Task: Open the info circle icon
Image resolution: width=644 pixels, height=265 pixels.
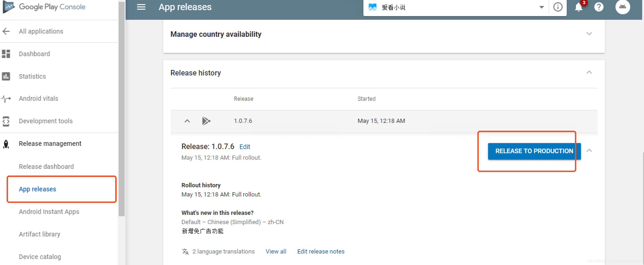Action: coord(558,7)
